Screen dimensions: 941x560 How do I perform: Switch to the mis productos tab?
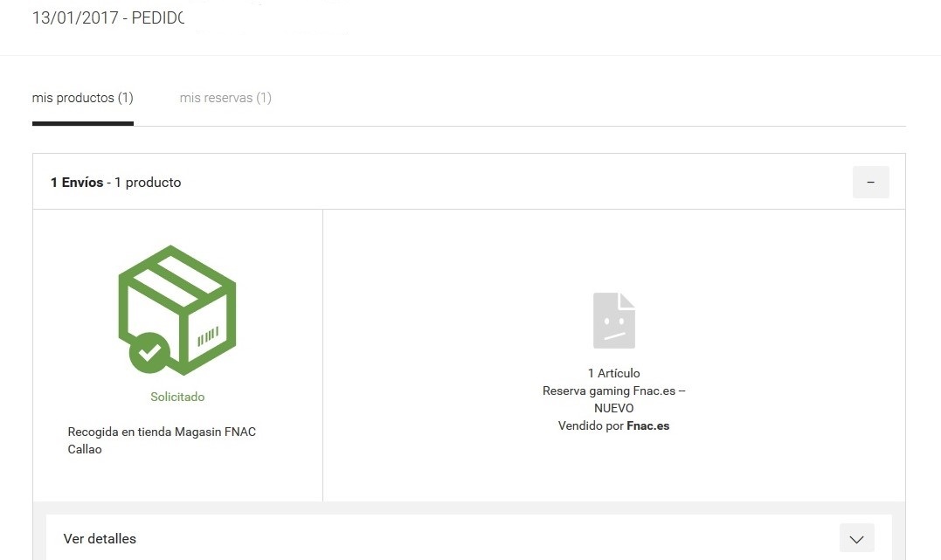[x=83, y=98]
